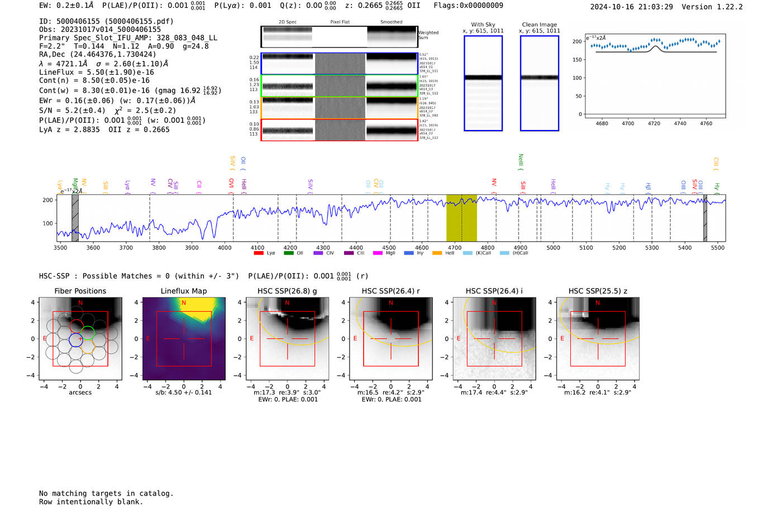The height and width of the screenshot is (532, 782).
Task: Click the blue-bordered 2D spectrum row
Action: click(x=340, y=64)
